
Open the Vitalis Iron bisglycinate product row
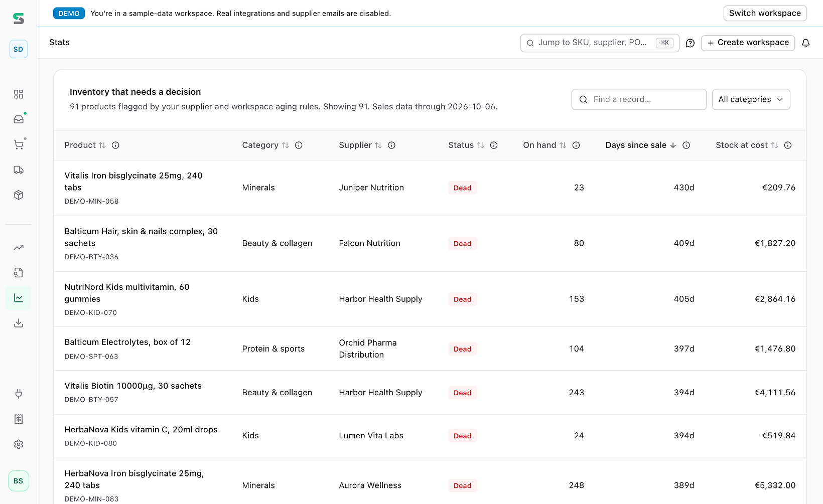[x=430, y=188]
